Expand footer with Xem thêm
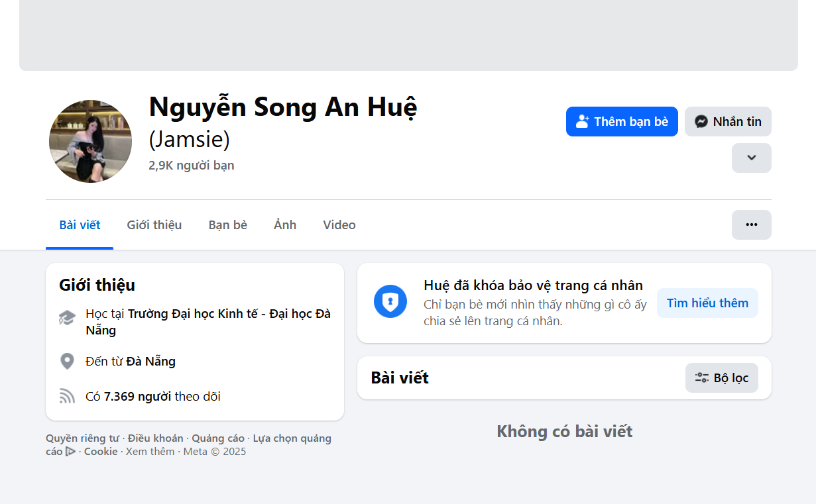The width and height of the screenshot is (816, 504). (x=150, y=452)
